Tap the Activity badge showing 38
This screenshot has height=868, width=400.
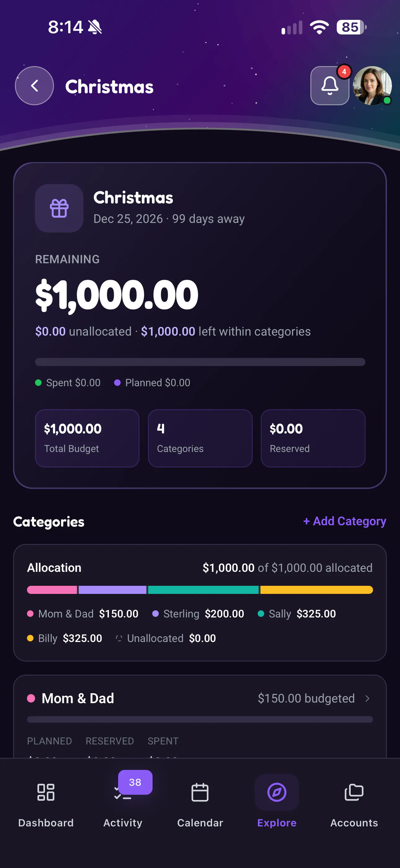(x=136, y=782)
